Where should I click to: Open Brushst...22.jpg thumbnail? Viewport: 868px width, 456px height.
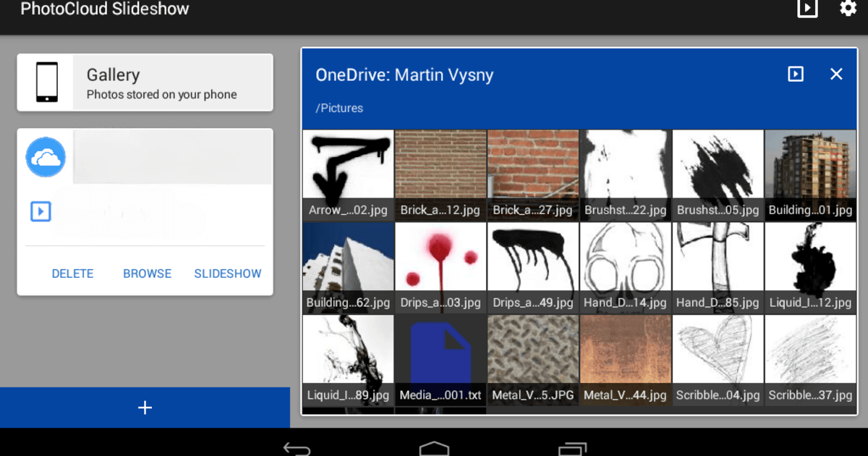tap(626, 175)
